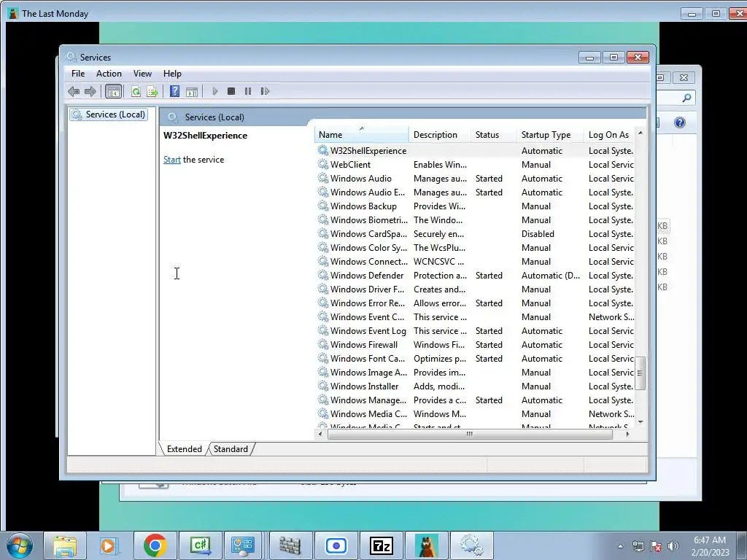Click the blue help icon in background window
This screenshot has width=747, height=560.
click(x=680, y=122)
